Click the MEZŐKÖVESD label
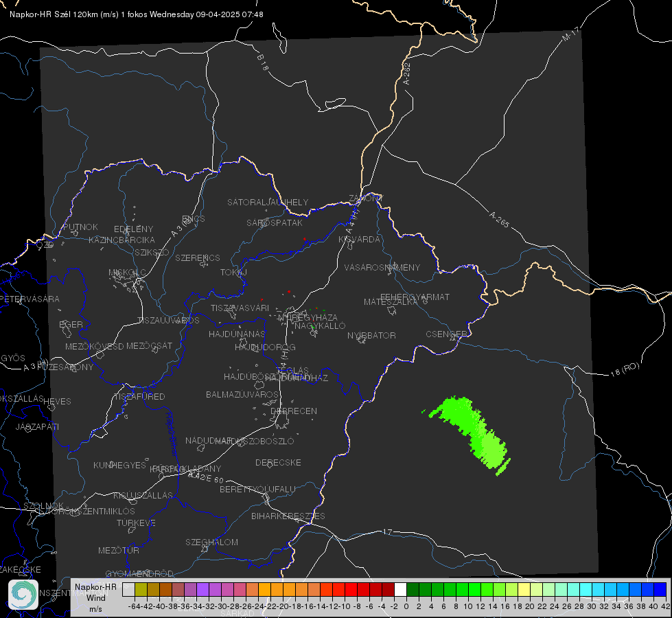Screen dimensions: 672x618 point(94,346)
